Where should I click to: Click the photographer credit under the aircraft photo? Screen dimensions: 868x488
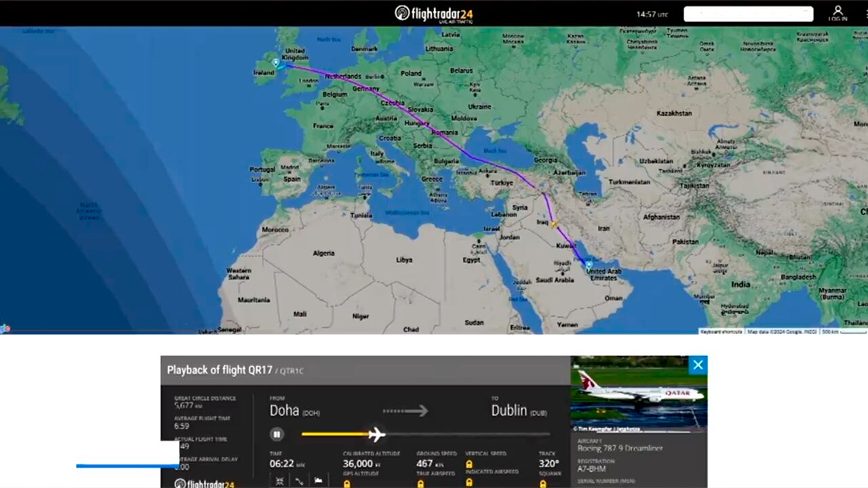pyautogui.click(x=608, y=428)
